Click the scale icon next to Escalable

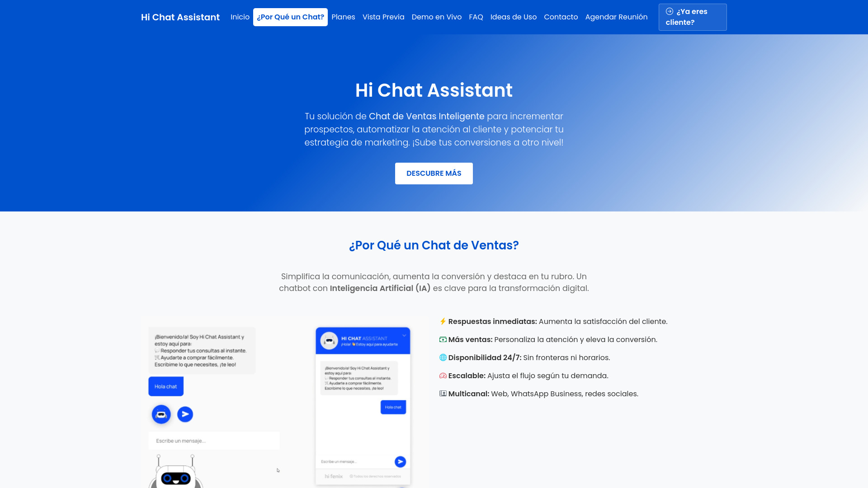[442, 375]
